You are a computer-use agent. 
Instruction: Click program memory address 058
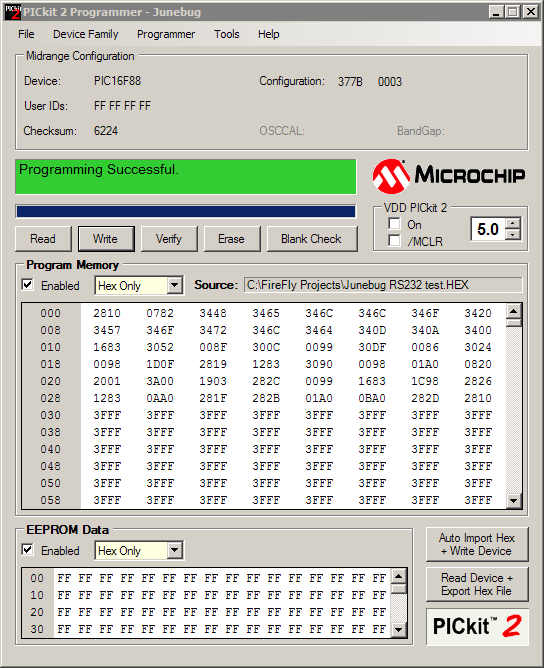[50, 500]
